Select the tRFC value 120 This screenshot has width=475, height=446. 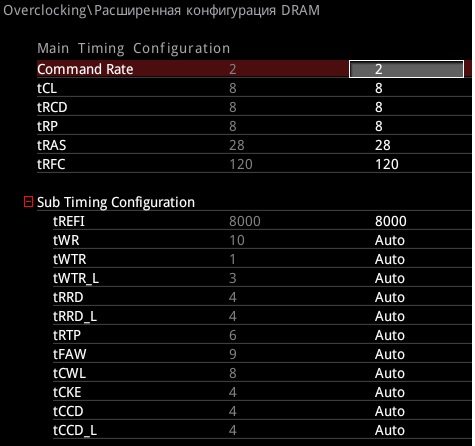[387, 164]
